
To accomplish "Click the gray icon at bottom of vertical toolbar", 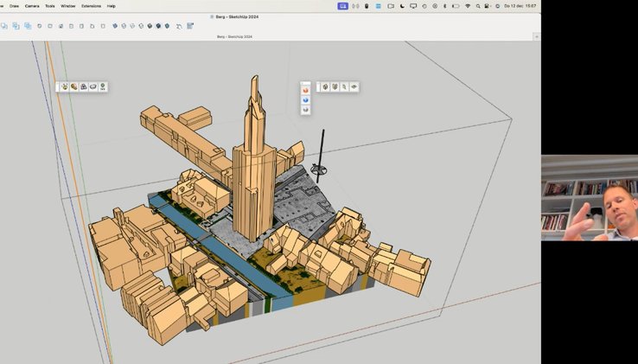I will click(x=305, y=110).
